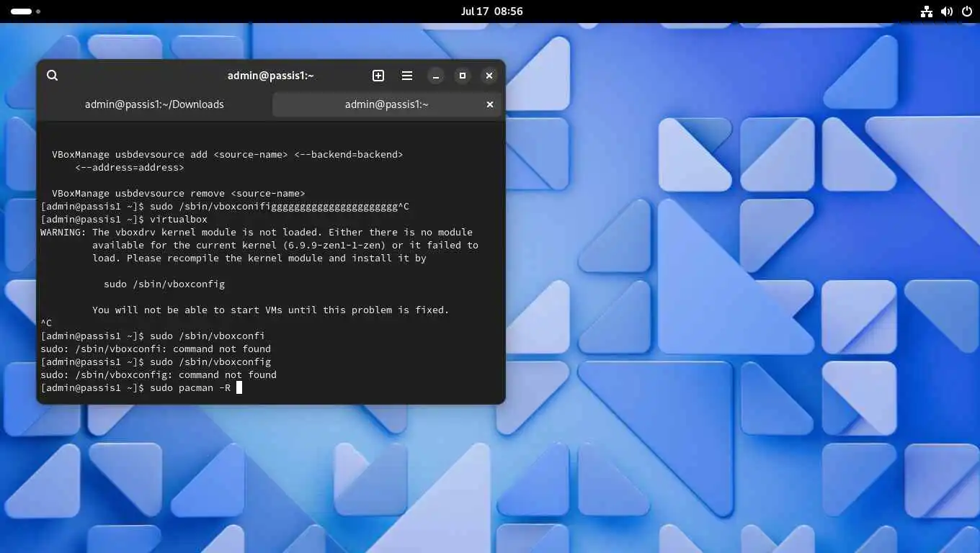This screenshot has width=980, height=553.
Task: Click the terminal title admin@passis1:~
Action: pos(270,76)
